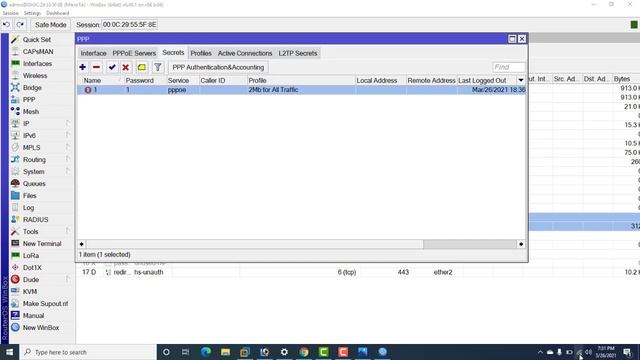Image resolution: width=640 pixels, height=360 pixels.
Task: Open Google Chrome from taskbar
Action: pyautogui.click(x=304, y=352)
